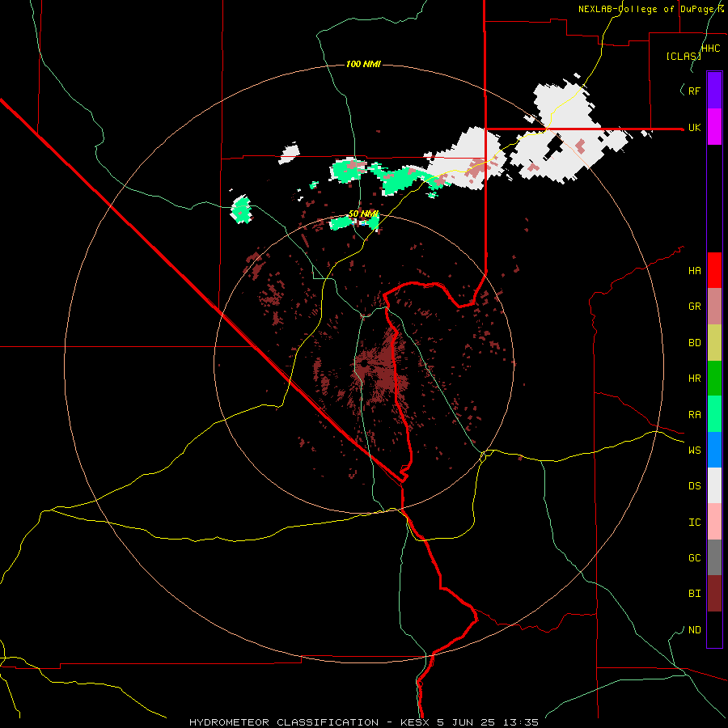Click the BI legend label
Viewport: 728px width, 728px height.
tap(694, 594)
